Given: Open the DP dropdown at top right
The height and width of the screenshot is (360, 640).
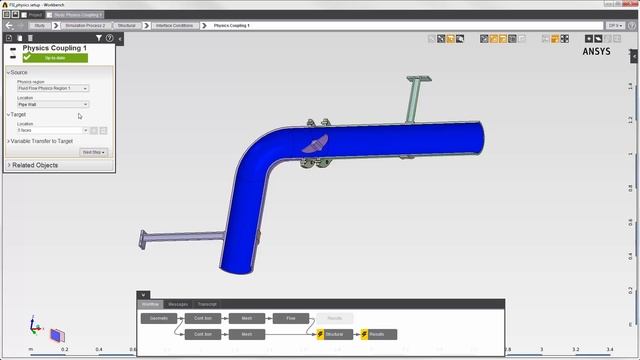Looking at the screenshot, I should pos(615,25).
